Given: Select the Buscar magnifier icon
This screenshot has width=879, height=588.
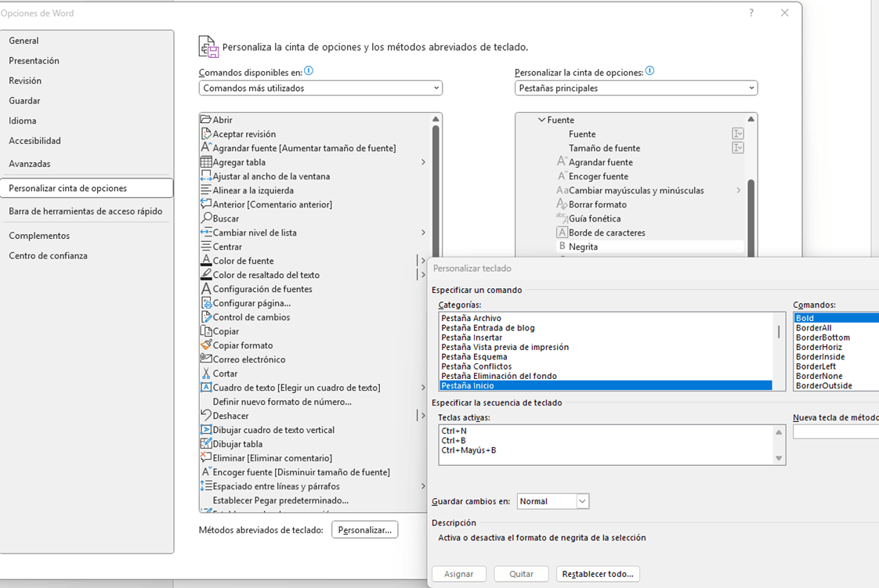Looking at the screenshot, I should pyautogui.click(x=206, y=218).
